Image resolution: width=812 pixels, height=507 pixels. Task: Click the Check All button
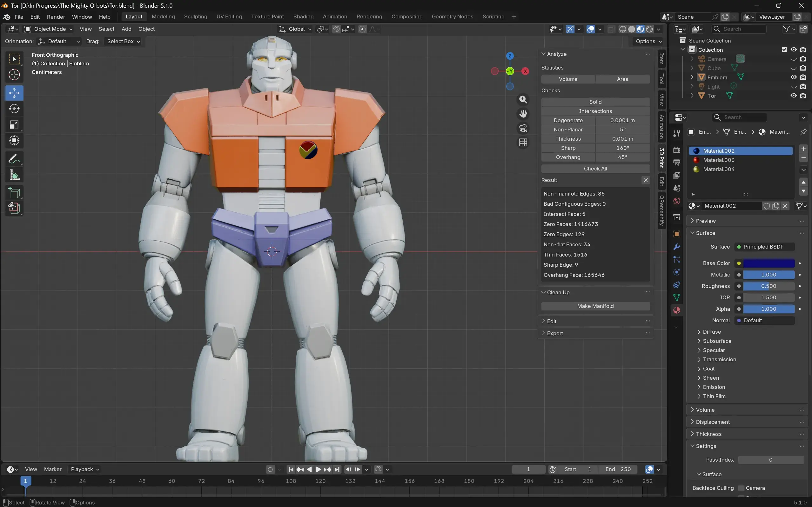[x=595, y=169]
